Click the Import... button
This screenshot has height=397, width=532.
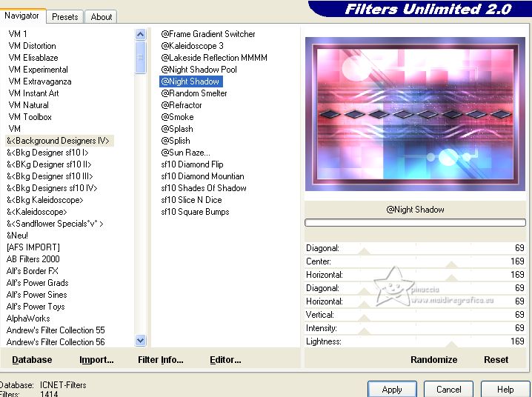click(96, 360)
